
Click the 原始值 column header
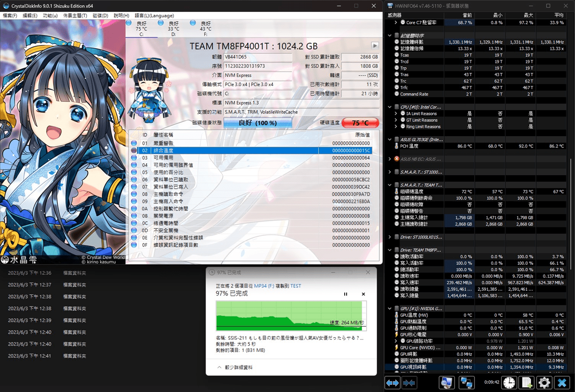(362, 135)
